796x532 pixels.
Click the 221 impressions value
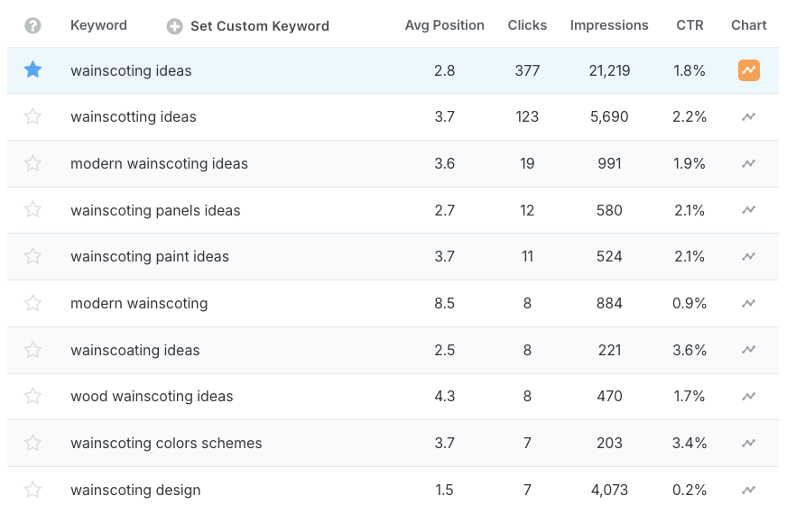point(609,350)
